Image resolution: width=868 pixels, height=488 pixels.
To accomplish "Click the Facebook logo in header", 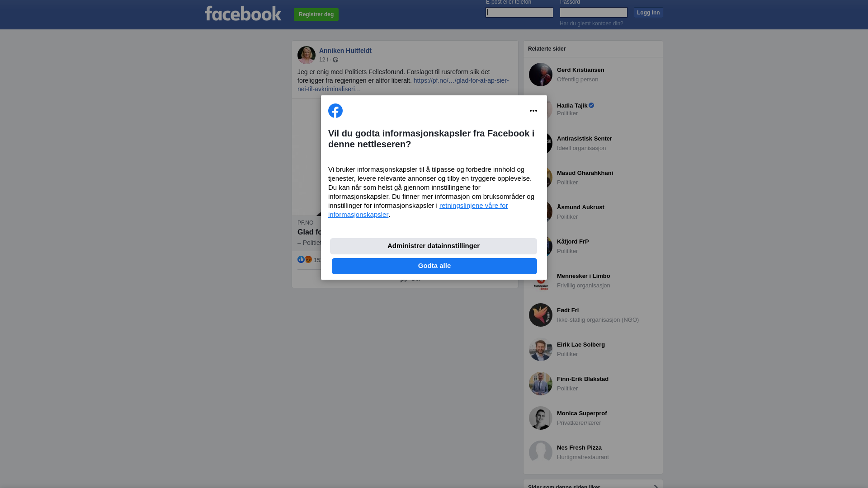I will (243, 14).
